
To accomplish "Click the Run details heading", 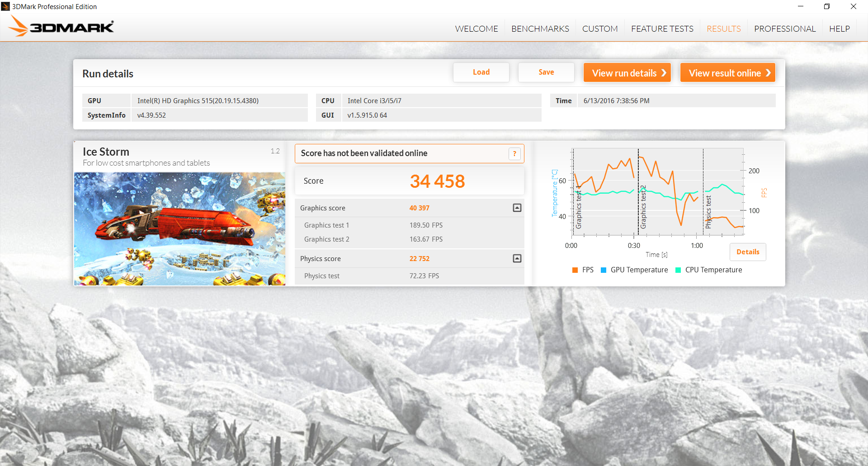I will 108,74.
